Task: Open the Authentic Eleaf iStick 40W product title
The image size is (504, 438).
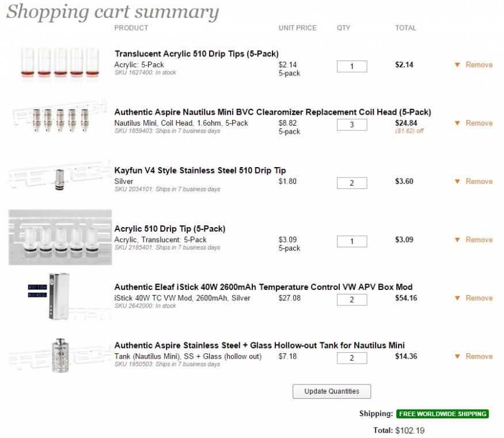Action: [263, 287]
